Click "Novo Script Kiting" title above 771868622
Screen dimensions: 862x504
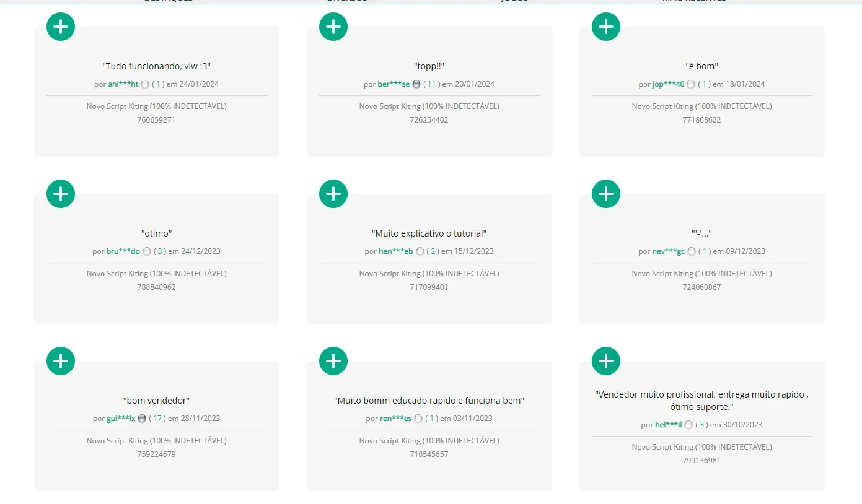coord(701,106)
